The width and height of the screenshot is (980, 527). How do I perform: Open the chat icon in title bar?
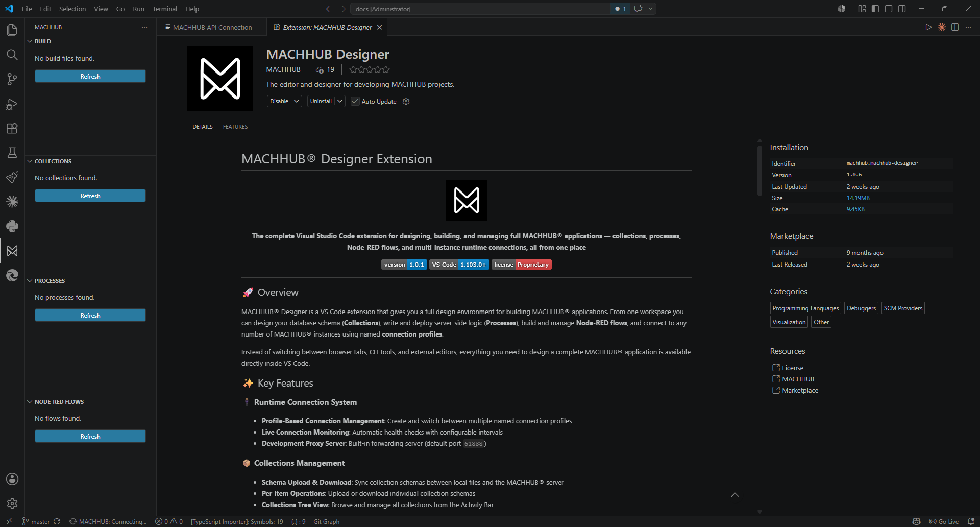click(638, 9)
